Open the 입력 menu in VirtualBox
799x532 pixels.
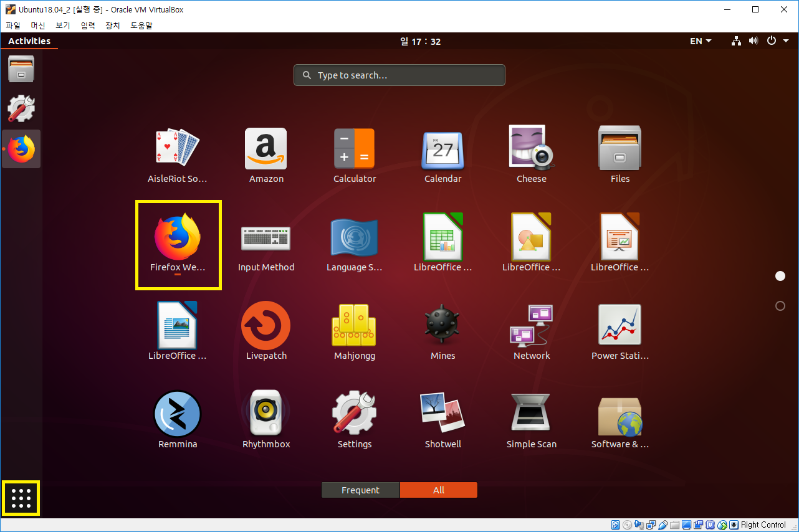(x=88, y=26)
